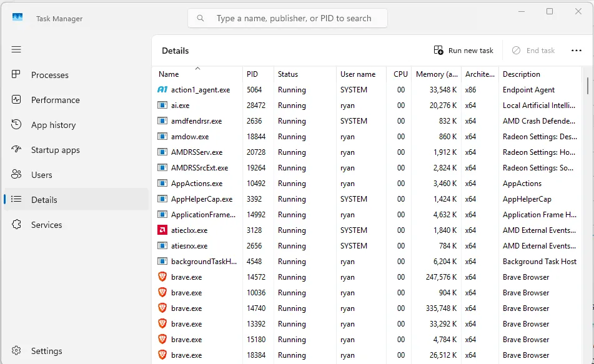Screen dimensions: 594x364
Task: Click the Services puzzle icon
Action: point(16,224)
